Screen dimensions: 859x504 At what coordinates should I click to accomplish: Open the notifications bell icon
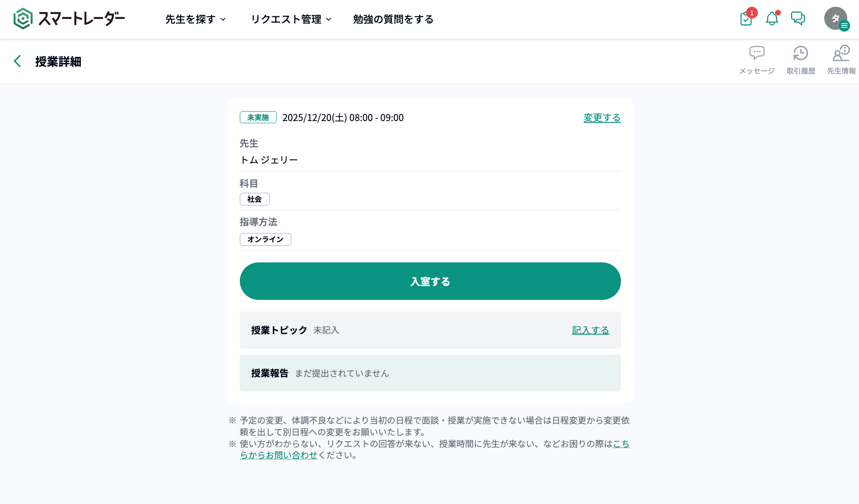(x=772, y=19)
